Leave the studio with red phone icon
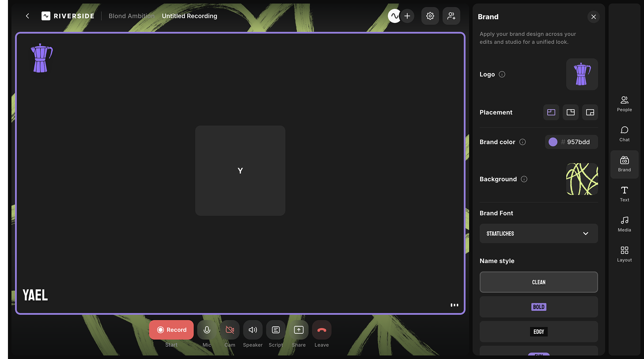 (x=322, y=330)
